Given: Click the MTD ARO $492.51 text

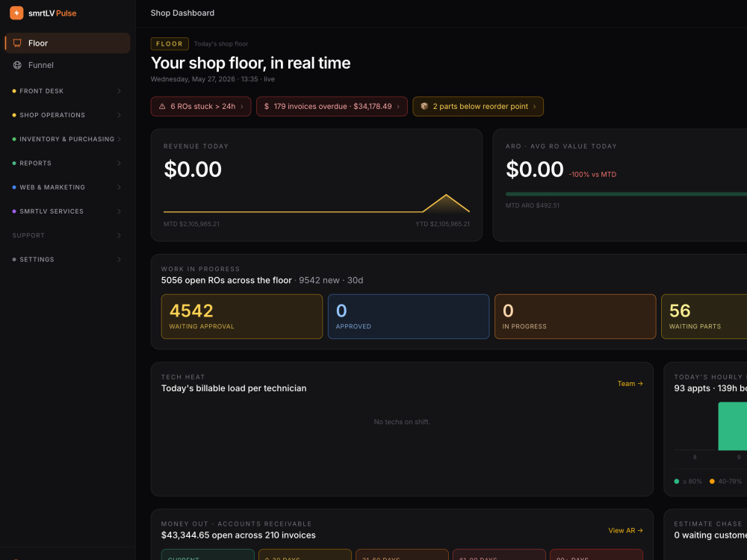Looking at the screenshot, I should [533, 206].
